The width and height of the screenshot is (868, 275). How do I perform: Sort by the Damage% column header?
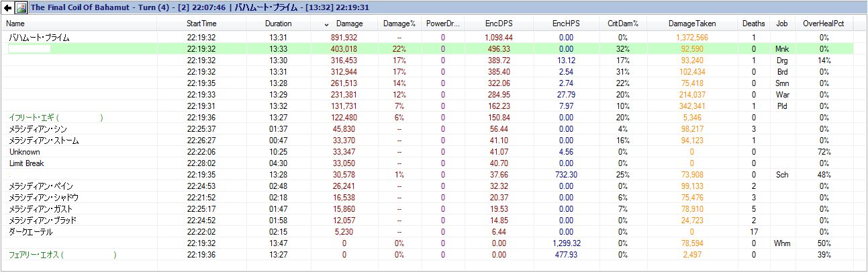point(399,24)
